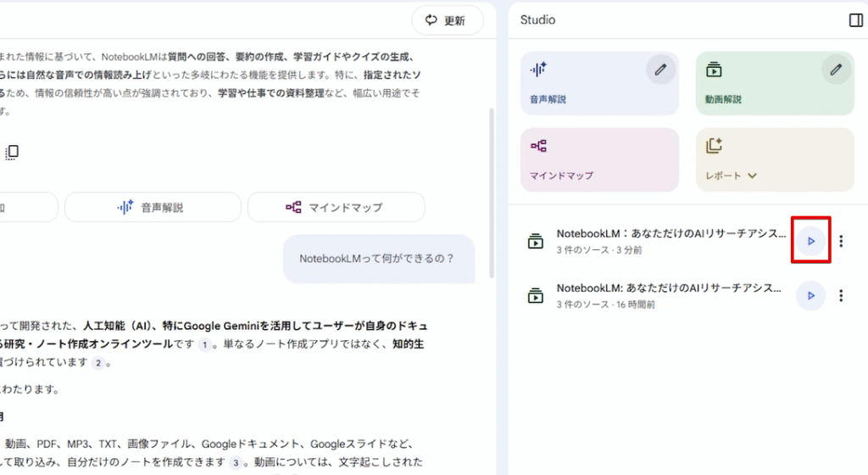The height and width of the screenshot is (475, 868).
Task: Click the 更新 refresh button
Action: [x=448, y=20]
